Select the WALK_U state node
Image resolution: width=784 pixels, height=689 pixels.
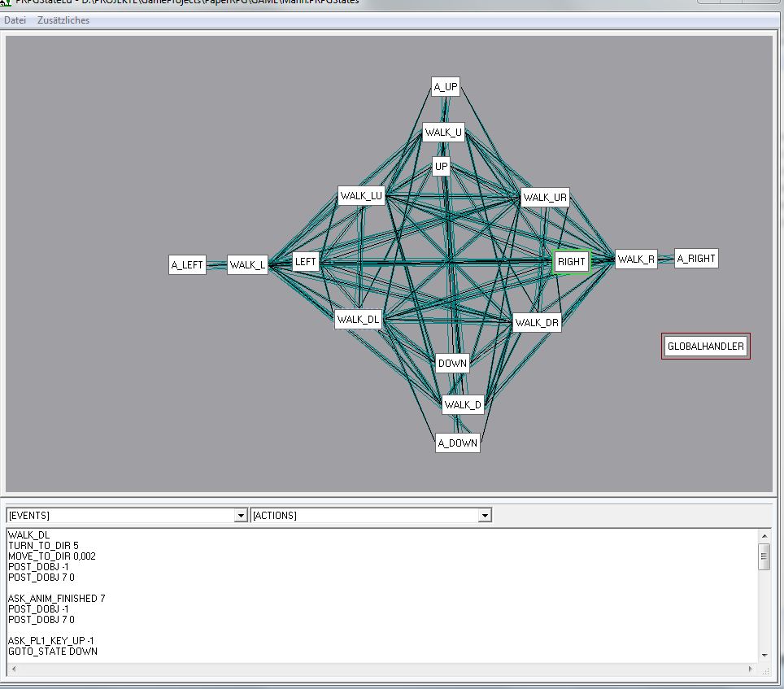click(x=443, y=133)
